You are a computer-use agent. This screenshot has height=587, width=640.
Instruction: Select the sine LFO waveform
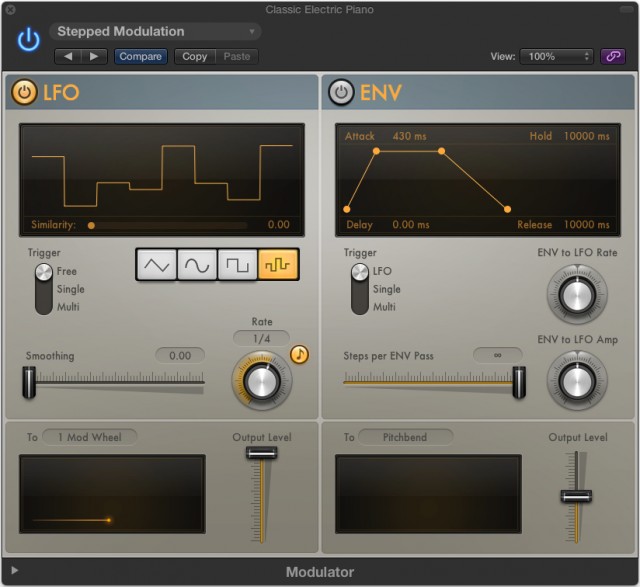pyautogui.click(x=197, y=264)
